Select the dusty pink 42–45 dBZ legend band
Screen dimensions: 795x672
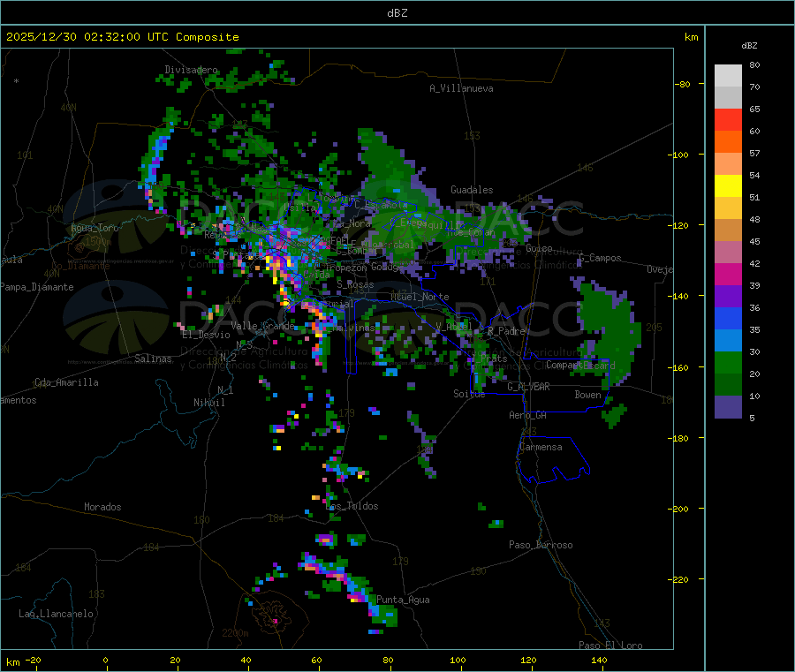[728, 253]
